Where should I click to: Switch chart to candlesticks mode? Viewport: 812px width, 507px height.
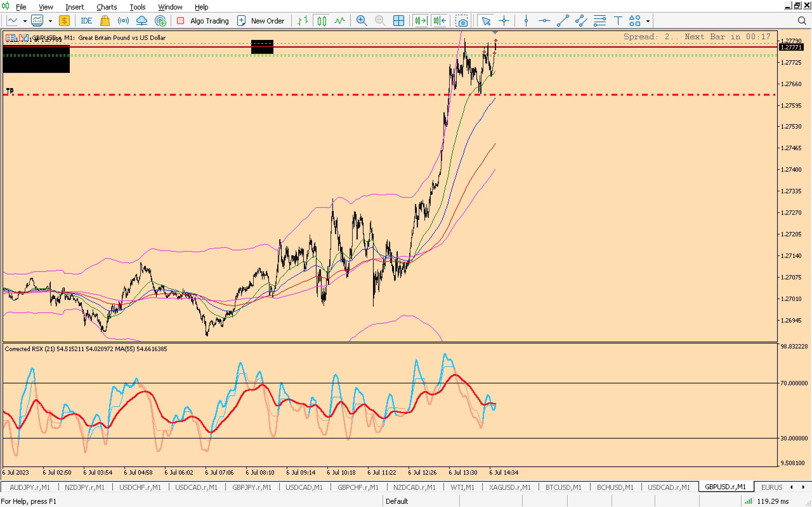point(321,21)
